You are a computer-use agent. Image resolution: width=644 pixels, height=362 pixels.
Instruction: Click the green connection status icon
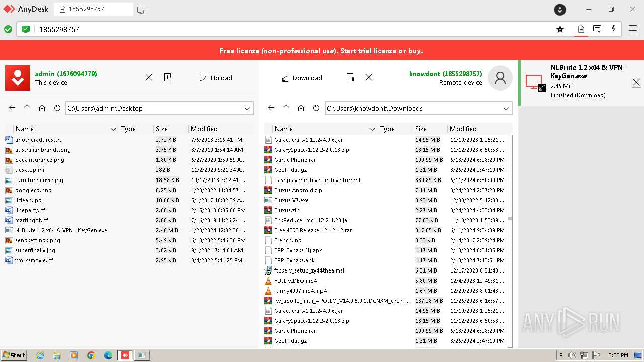tap(8, 29)
